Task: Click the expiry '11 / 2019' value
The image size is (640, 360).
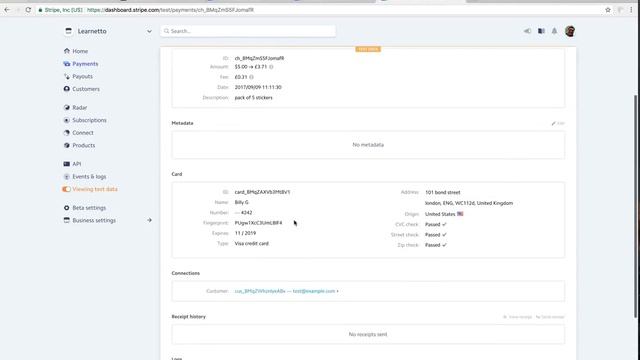Action: 245,233
